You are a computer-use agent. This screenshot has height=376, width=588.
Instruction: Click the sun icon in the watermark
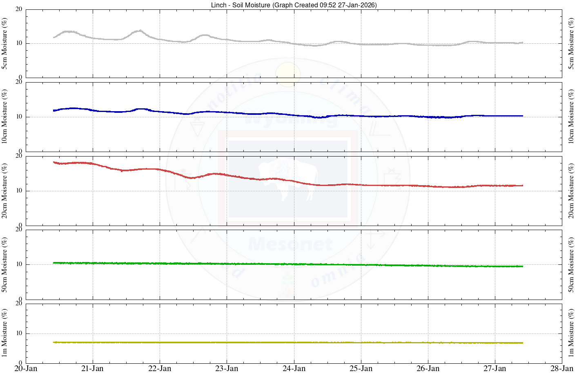(x=288, y=74)
